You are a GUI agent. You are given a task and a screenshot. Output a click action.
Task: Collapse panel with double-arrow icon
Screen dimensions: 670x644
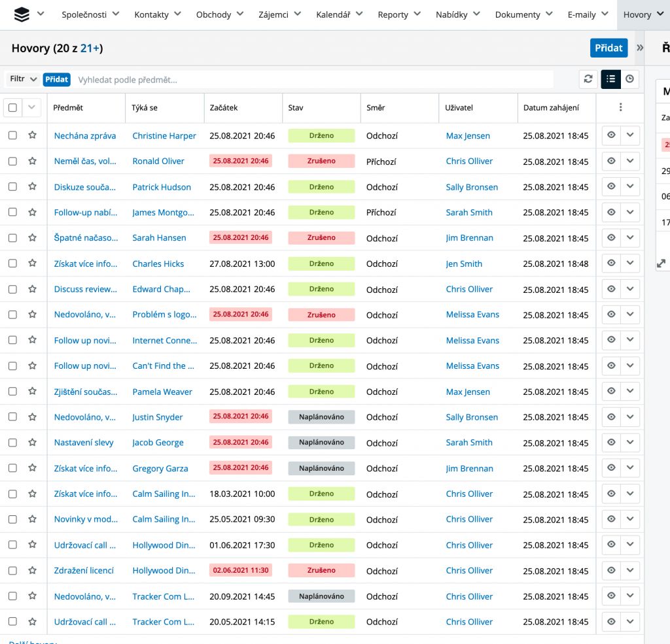(640, 48)
